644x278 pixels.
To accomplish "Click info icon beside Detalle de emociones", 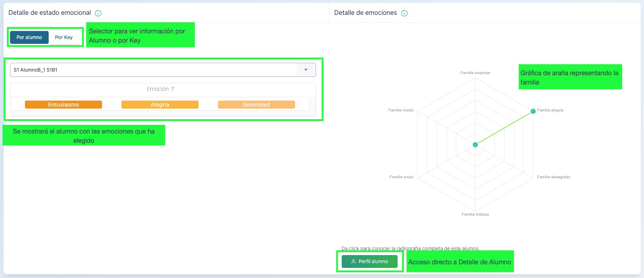I will (x=404, y=13).
